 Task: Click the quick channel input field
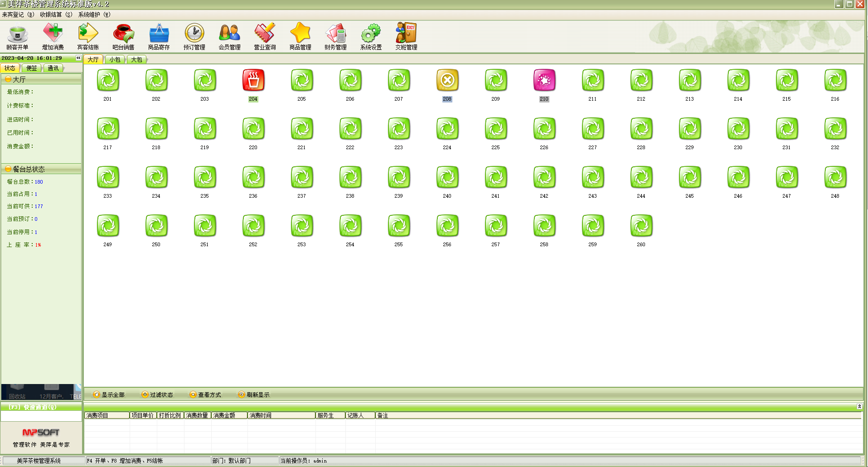tap(41, 416)
